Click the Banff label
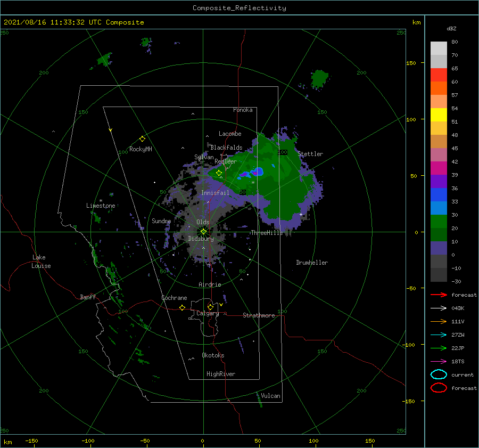The height and width of the screenshot is (448, 479). click(x=88, y=297)
